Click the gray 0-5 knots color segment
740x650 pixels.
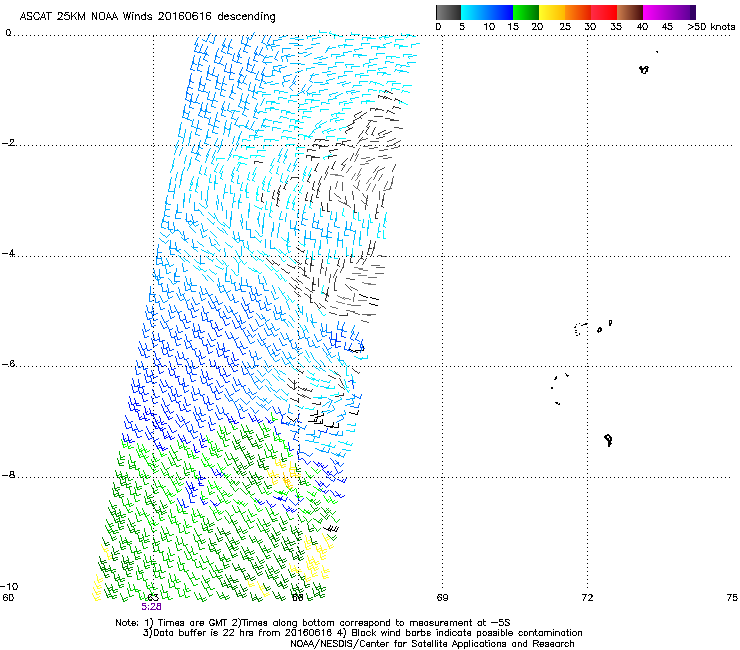point(448,12)
